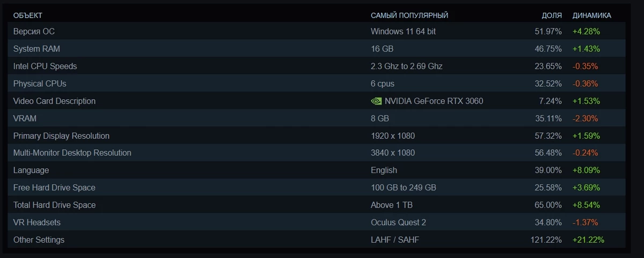Open Total Hard Drive Space row
Screen dimensions: 644x258
317,205
